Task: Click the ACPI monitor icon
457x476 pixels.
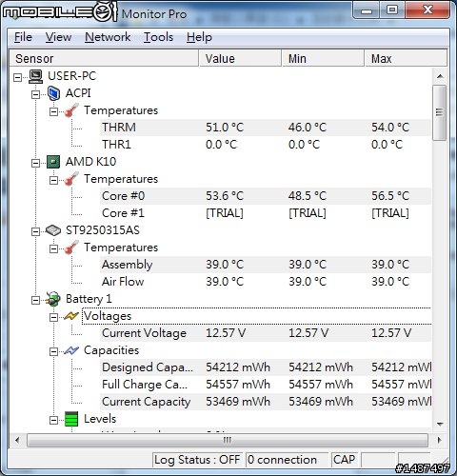Action: tap(53, 93)
